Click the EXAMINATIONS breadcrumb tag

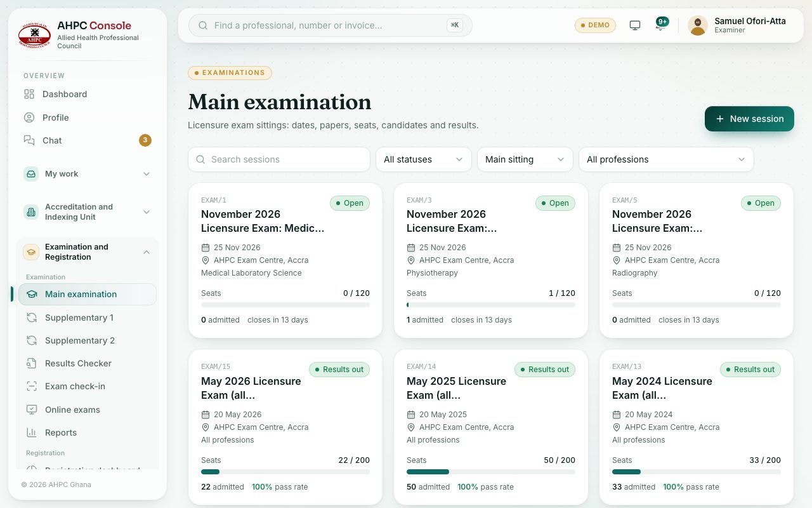click(230, 73)
